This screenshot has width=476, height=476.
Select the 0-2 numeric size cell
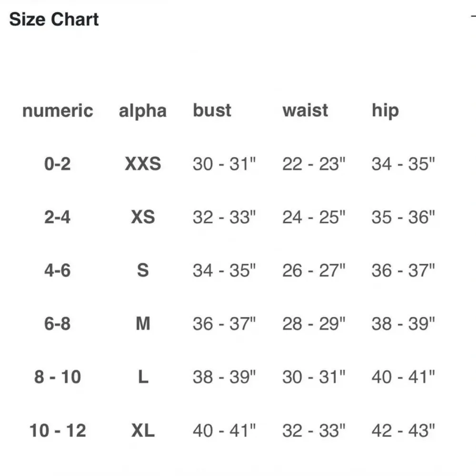(58, 164)
